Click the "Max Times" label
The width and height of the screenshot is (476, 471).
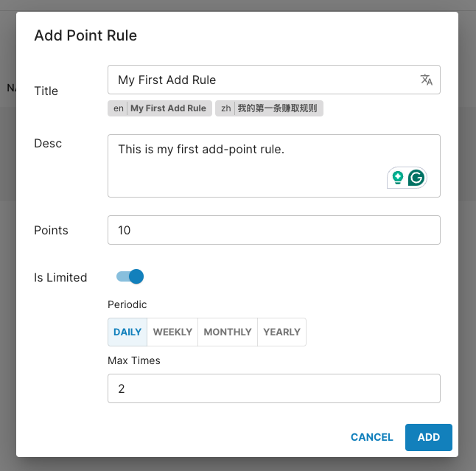134,360
